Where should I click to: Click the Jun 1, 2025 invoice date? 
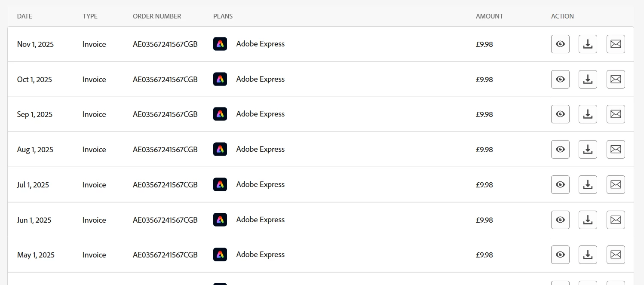(34, 220)
